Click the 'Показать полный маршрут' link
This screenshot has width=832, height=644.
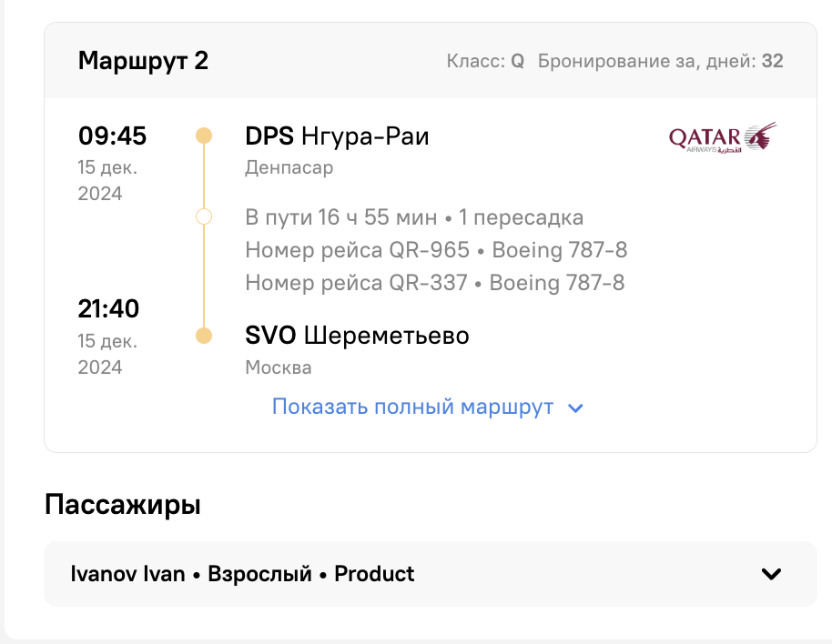412,407
